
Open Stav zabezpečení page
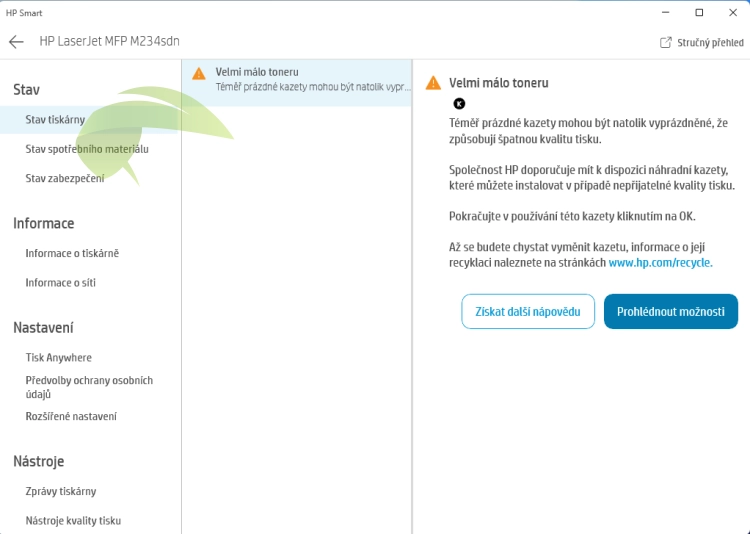65,178
